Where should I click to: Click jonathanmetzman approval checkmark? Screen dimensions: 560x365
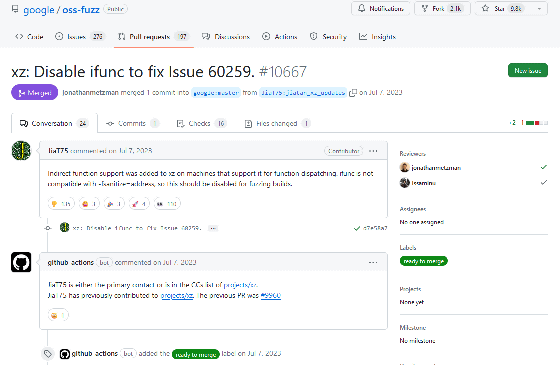click(544, 167)
